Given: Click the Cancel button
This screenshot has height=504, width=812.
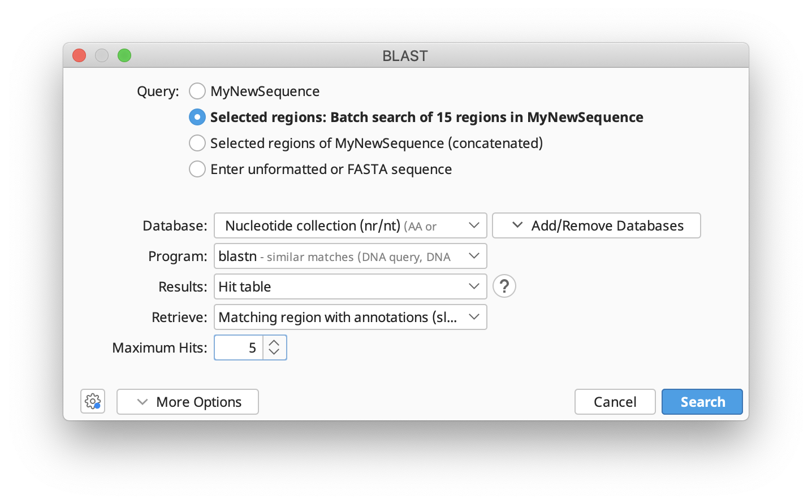Looking at the screenshot, I should (x=615, y=402).
